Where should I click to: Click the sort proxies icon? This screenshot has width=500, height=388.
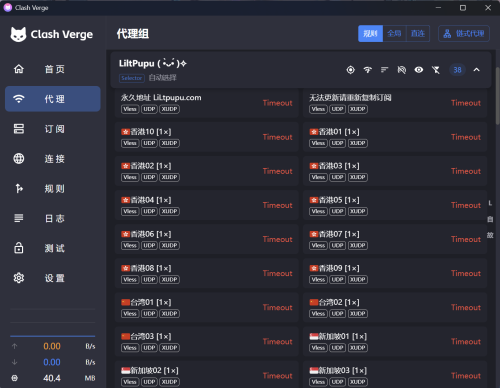(385, 70)
